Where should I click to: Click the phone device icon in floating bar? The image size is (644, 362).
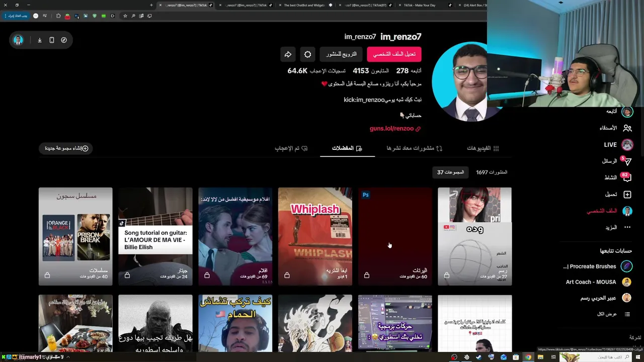(52, 40)
